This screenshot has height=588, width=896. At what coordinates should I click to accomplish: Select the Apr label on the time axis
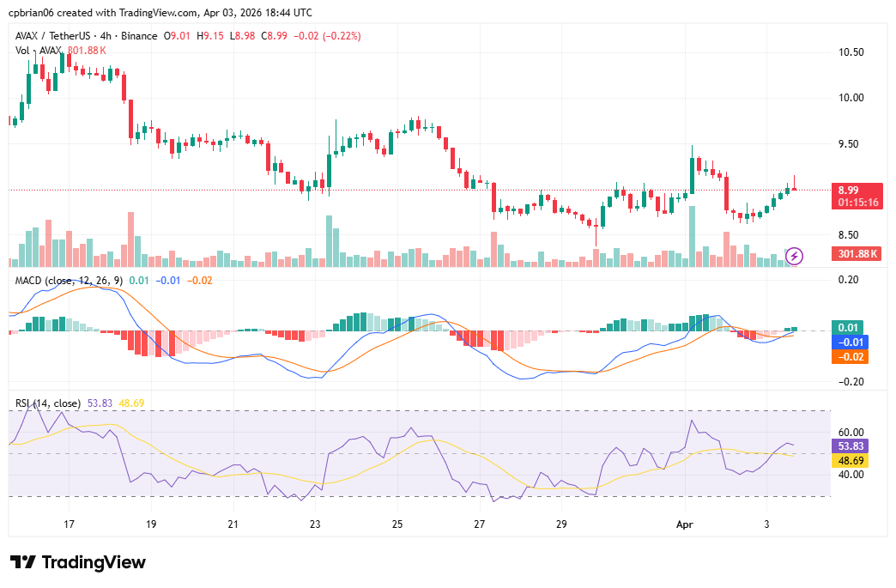point(685,523)
